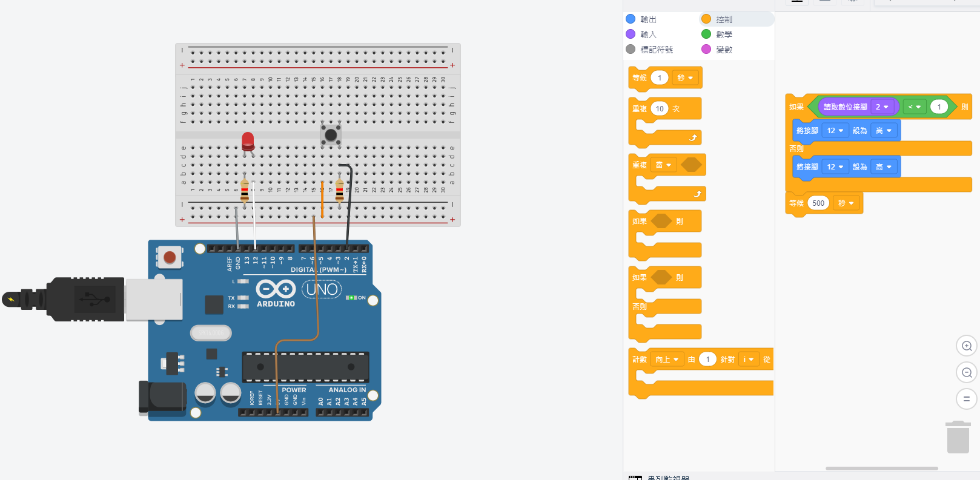Click the 500 value field in 等候 block

[x=818, y=203]
